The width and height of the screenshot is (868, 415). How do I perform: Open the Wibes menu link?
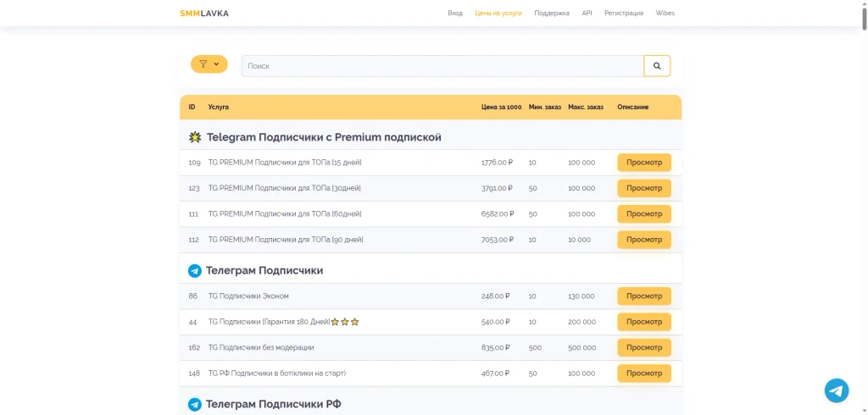pyautogui.click(x=665, y=14)
